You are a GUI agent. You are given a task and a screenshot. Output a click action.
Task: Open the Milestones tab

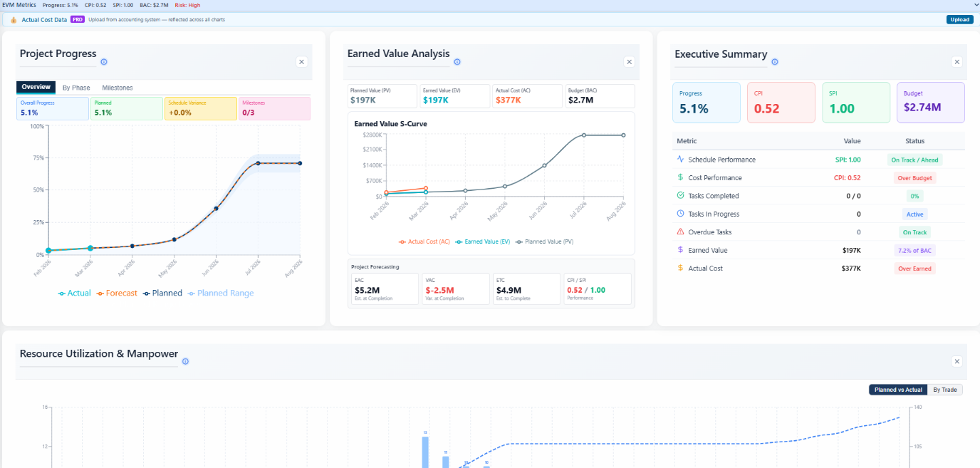point(118,88)
